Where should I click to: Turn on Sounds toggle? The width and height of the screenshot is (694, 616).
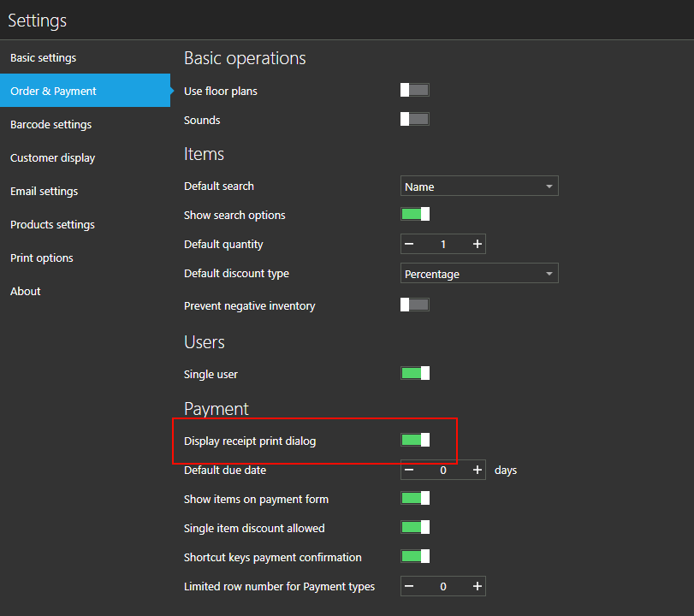(415, 120)
